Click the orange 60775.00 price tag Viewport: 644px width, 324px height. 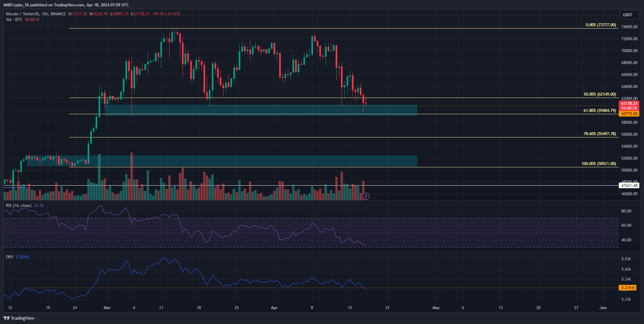(629, 114)
